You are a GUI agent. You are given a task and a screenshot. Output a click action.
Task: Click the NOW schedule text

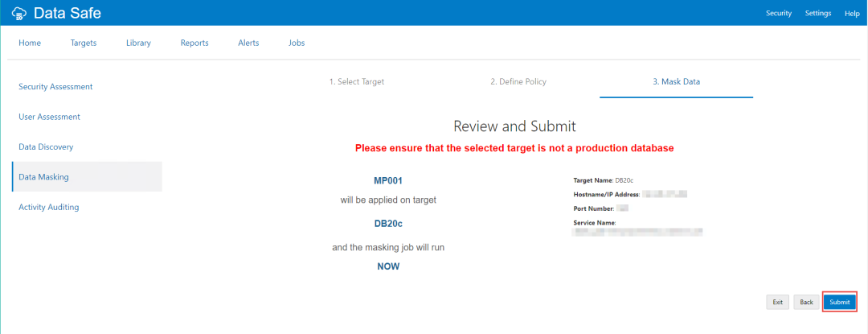(388, 266)
